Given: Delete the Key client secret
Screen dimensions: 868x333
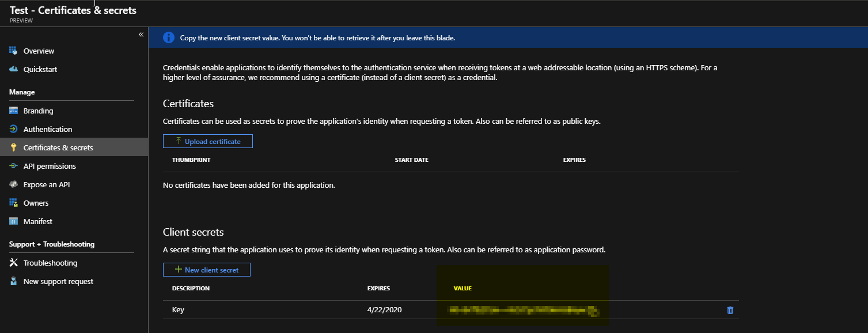Looking at the screenshot, I should [730, 310].
